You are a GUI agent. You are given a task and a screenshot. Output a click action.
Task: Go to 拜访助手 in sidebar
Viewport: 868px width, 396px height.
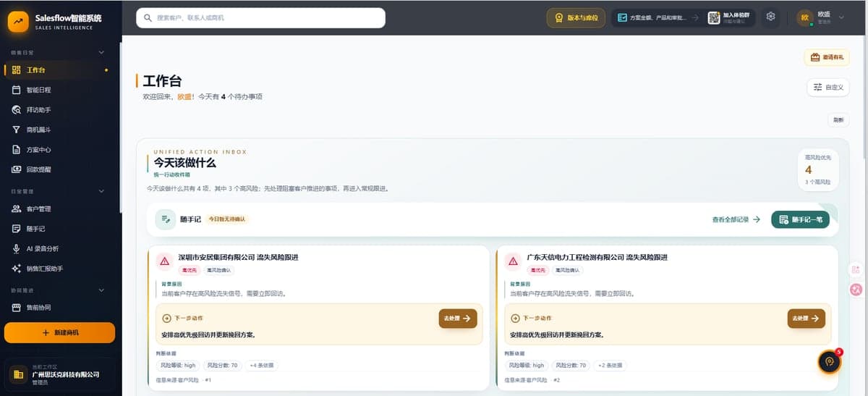tap(59, 110)
